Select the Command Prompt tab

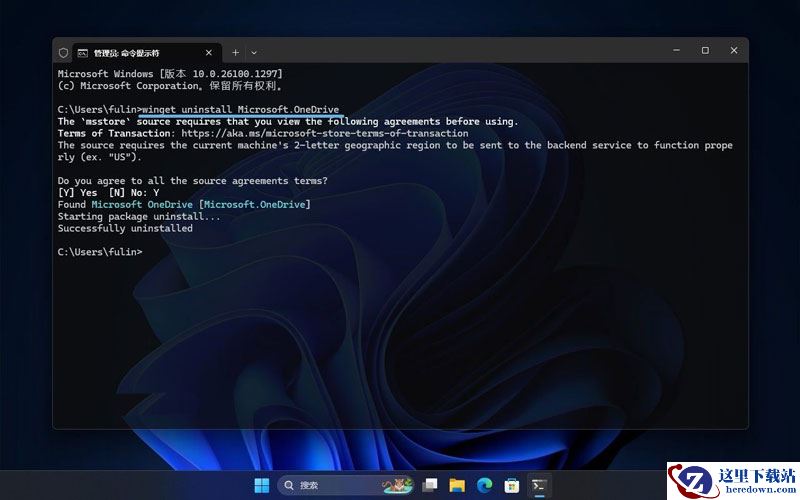pyautogui.click(x=147, y=53)
